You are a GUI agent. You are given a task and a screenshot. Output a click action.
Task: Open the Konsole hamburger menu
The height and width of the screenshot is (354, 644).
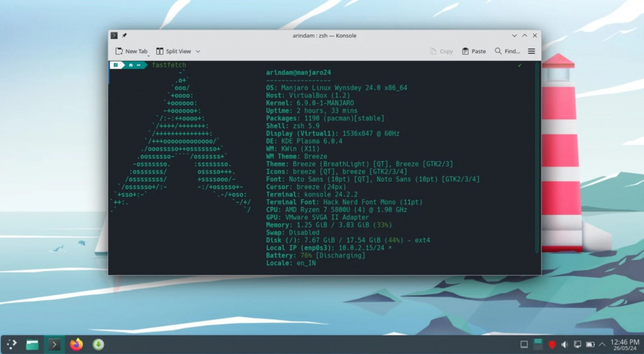coord(531,52)
